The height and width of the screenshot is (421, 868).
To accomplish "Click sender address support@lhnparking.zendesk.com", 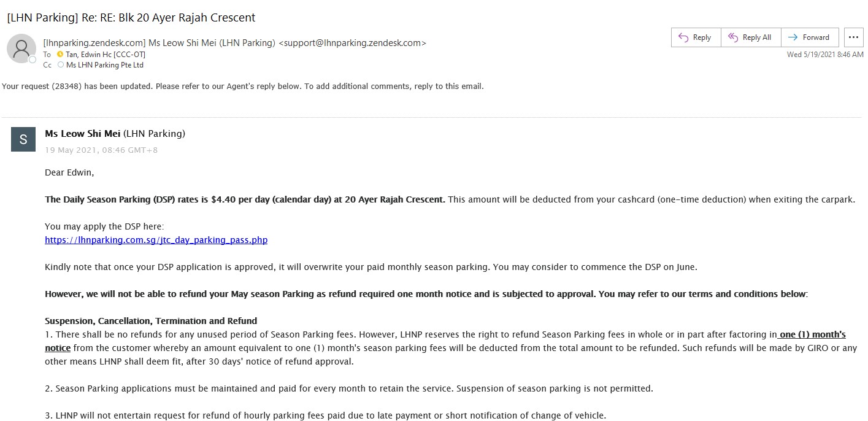I will [x=352, y=43].
